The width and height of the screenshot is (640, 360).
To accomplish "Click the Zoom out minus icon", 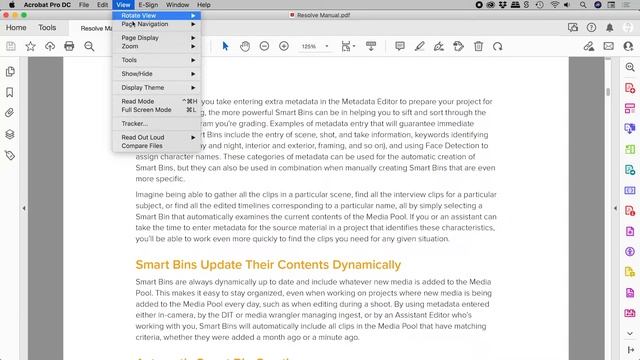I will (x=264, y=46).
